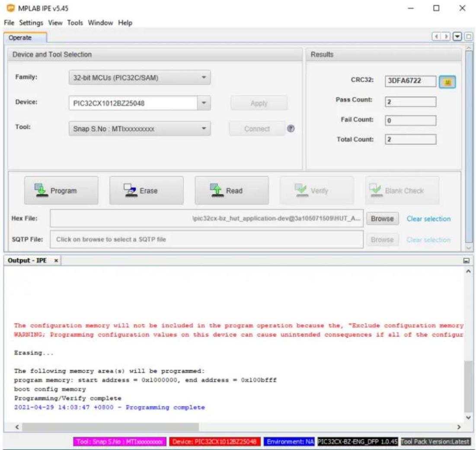Select the Output - IPE tab
Screen dimensions: 476x450
pyautogui.click(x=32, y=260)
